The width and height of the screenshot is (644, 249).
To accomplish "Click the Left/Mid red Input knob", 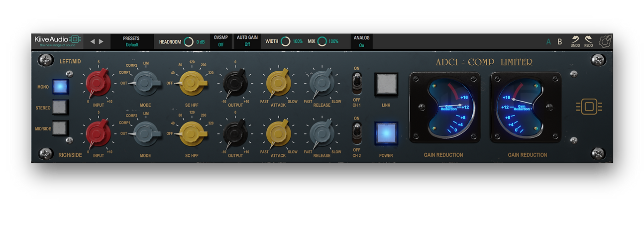I will [99, 83].
